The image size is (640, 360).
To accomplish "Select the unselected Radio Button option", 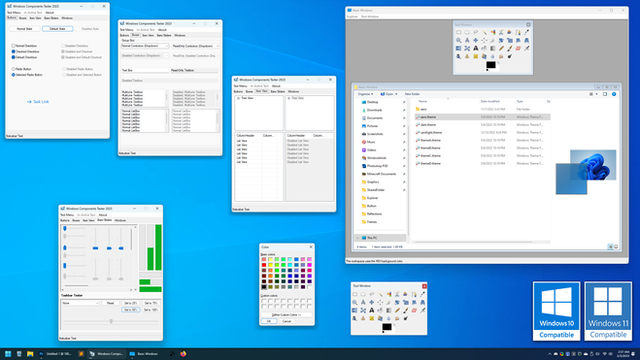I will [13, 69].
